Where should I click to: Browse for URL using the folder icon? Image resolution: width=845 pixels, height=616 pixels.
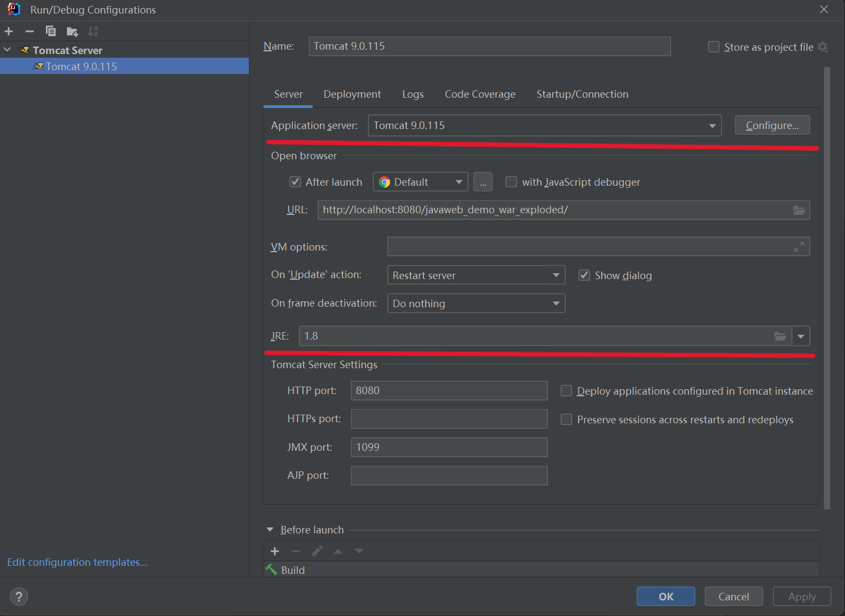click(799, 210)
